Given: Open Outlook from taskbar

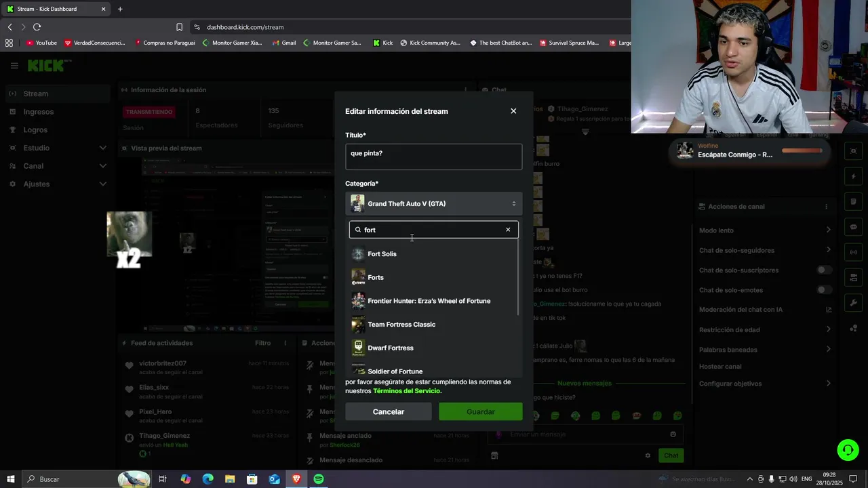Looking at the screenshot, I should (x=274, y=479).
